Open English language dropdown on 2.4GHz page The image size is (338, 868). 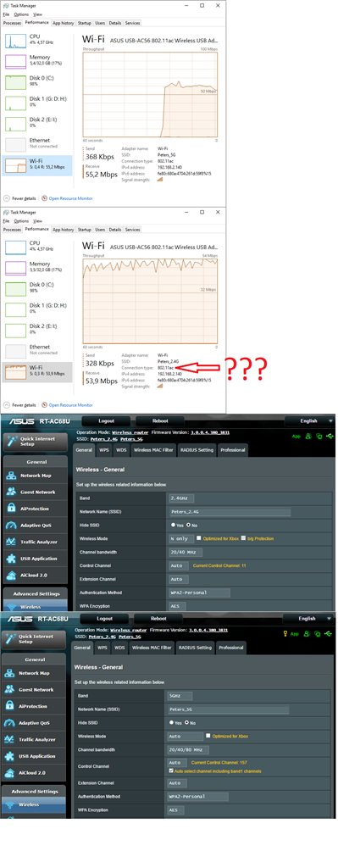tap(309, 420)
